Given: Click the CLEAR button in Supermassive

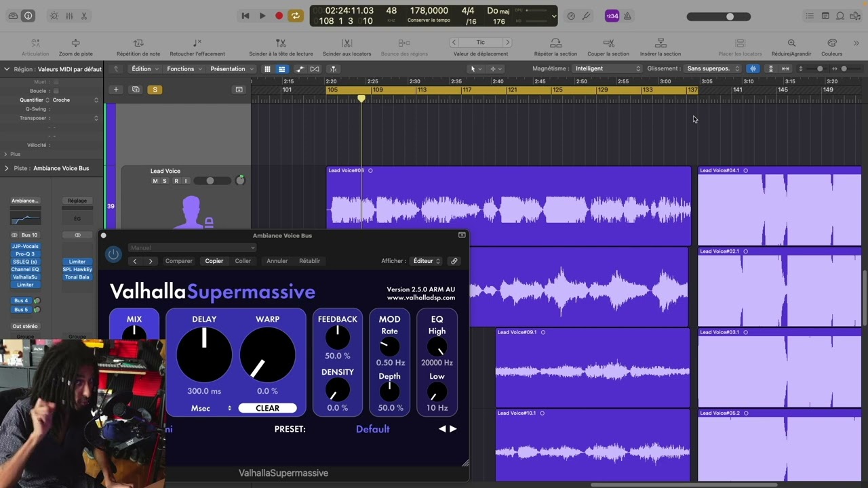Looking at the screenshot, I should pyautogui.click(x=267, y=408).
